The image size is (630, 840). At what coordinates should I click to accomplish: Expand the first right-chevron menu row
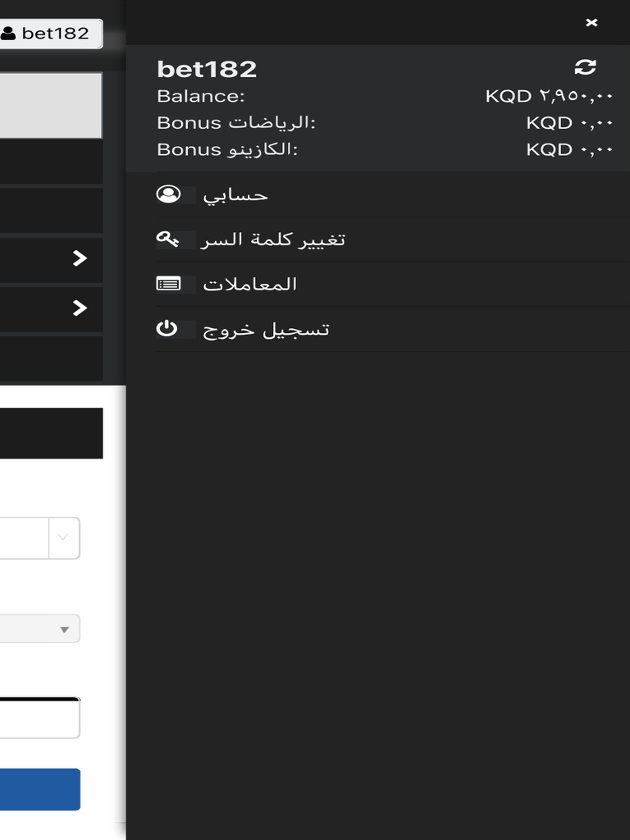80,258
